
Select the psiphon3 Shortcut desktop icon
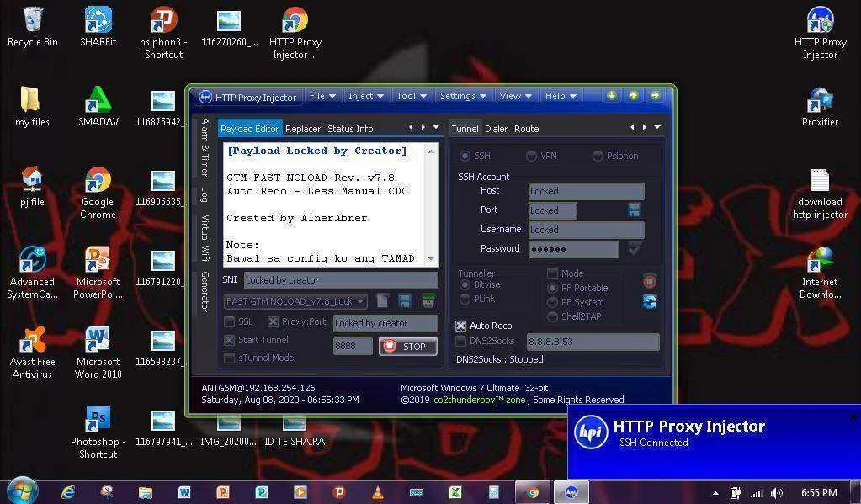pyautogui.click(x=163, y=32)
